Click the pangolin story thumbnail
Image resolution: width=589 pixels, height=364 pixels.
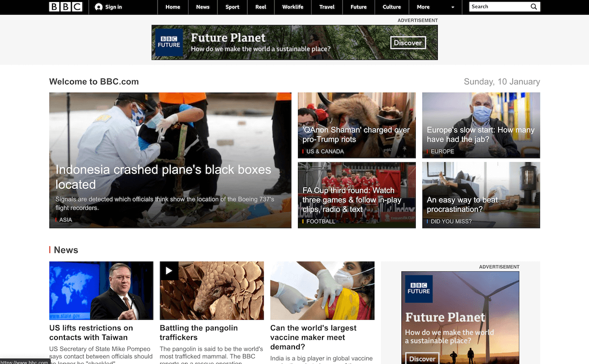point(212,290)
